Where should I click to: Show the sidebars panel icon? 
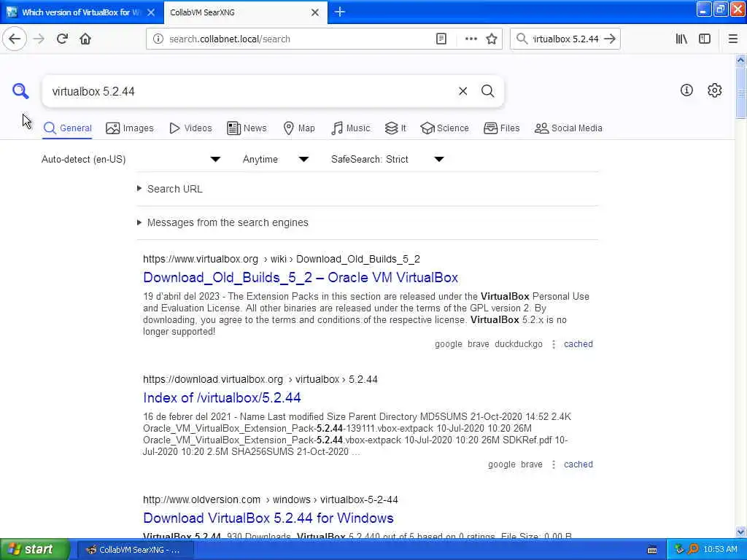(x=705, y=39)
